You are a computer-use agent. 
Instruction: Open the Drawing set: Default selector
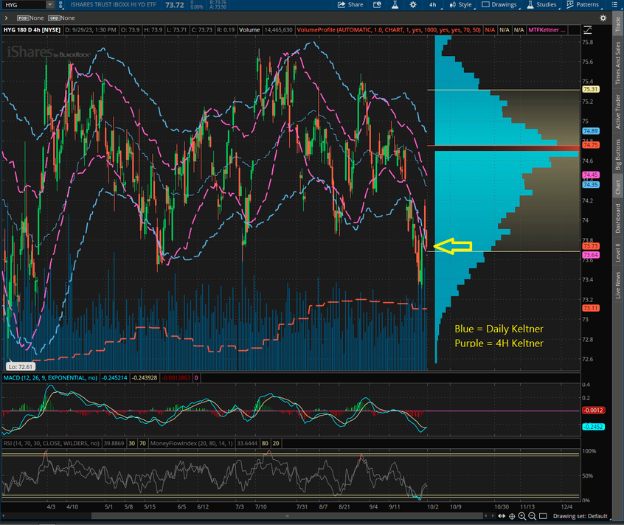[580, 516]
